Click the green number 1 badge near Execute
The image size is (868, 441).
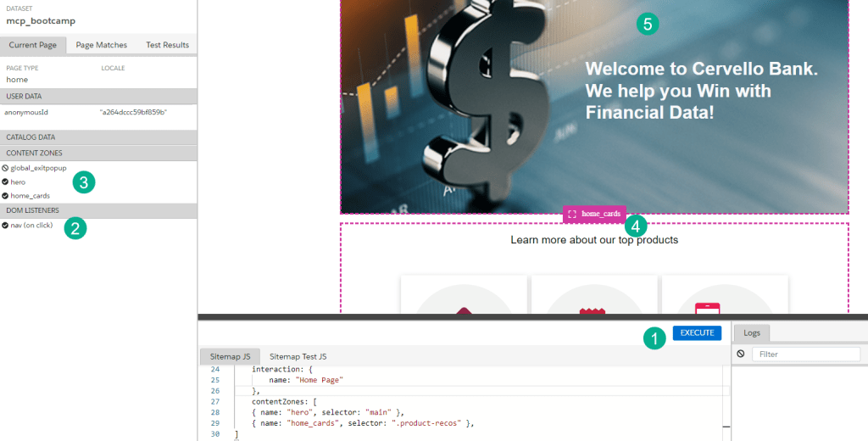pyautogui.click(x=654, y=338)
